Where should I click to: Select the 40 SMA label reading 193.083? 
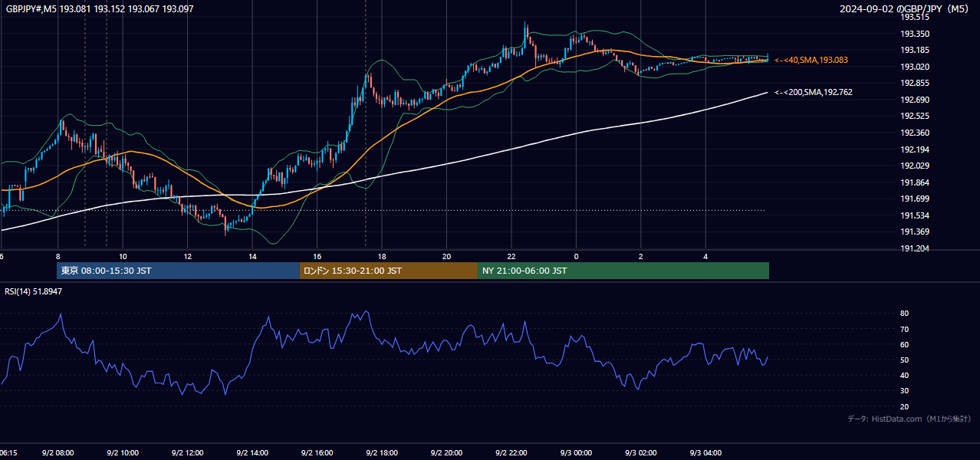pyautogui.click(x=811, y=60)
